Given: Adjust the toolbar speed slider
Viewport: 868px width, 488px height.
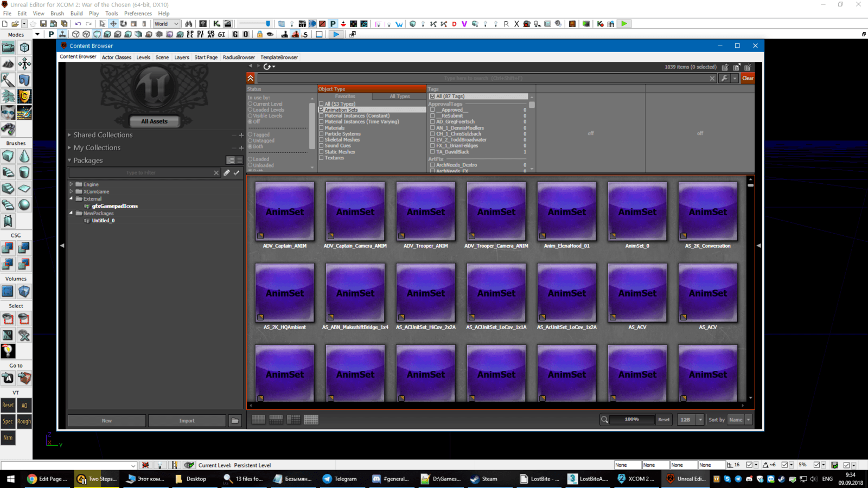Looking at the screenshot, I should 254,24.
